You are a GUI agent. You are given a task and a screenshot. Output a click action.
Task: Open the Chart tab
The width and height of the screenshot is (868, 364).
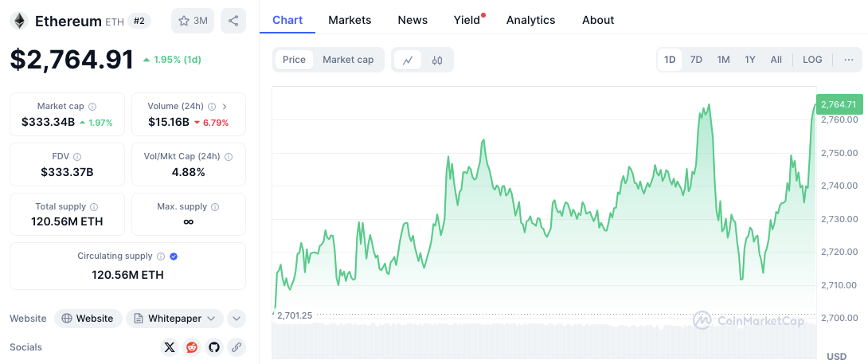(x=287, y=21)
